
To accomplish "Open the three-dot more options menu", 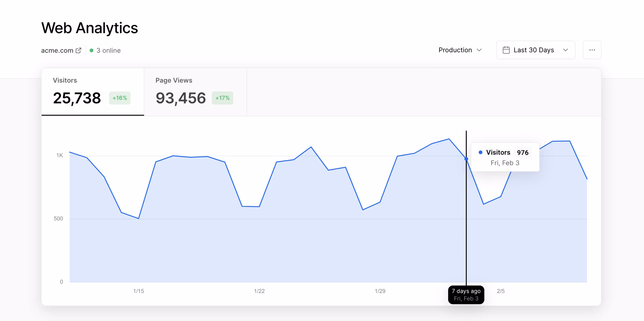I will coord(592,50).
